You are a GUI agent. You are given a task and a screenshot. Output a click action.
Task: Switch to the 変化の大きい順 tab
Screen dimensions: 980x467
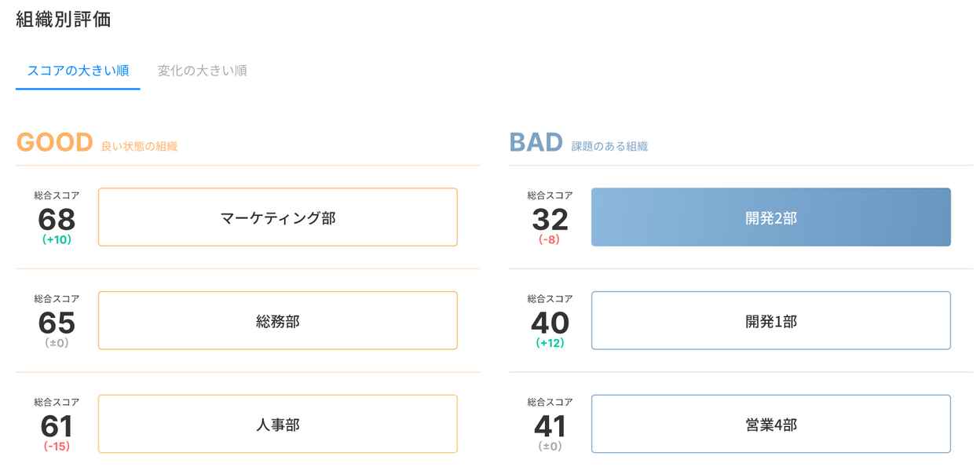pos(202,71)
